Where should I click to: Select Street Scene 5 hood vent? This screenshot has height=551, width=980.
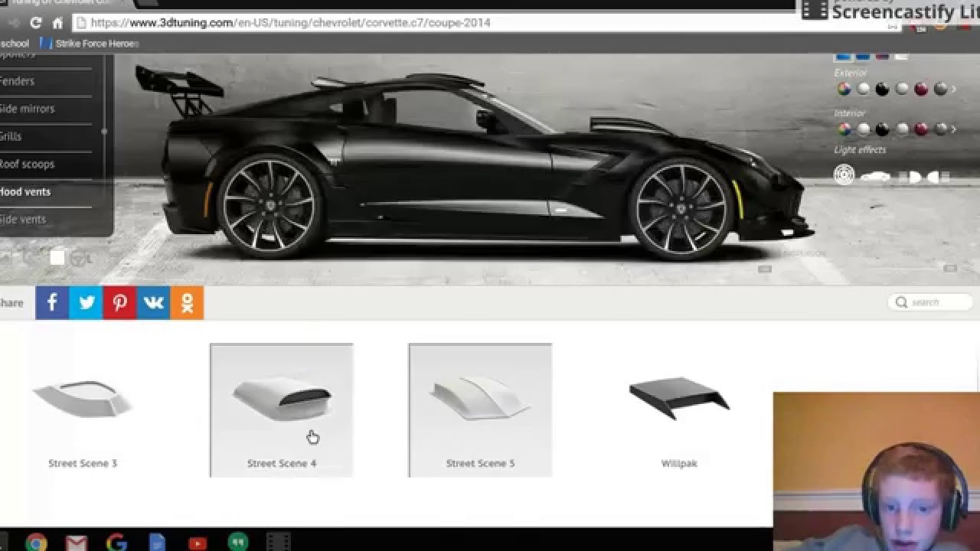(x=480, y=410)
